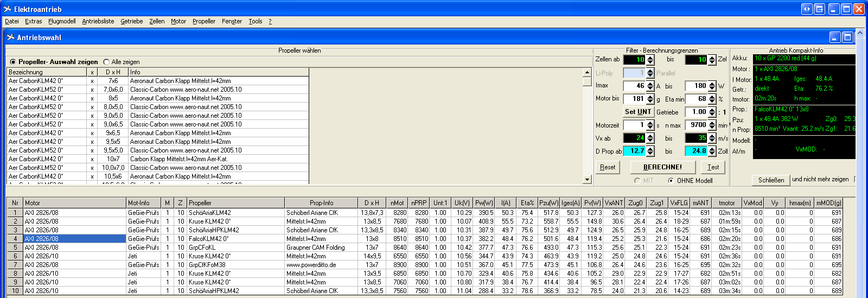Viewport: 868px width, 298px height.
Task: Decrease Eta min percentage
Action: [713, 102]
